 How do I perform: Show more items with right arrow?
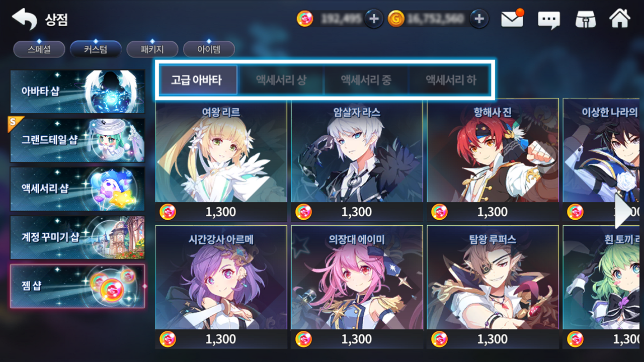(x=622, y=212)
